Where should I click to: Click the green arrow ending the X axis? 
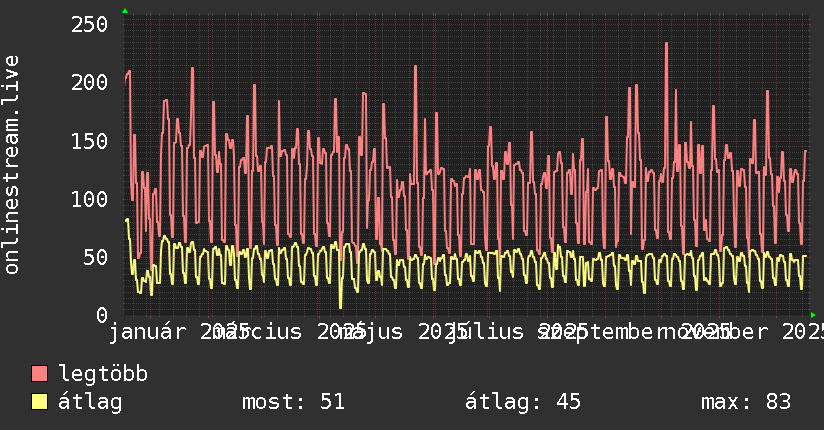click(813, 315)
